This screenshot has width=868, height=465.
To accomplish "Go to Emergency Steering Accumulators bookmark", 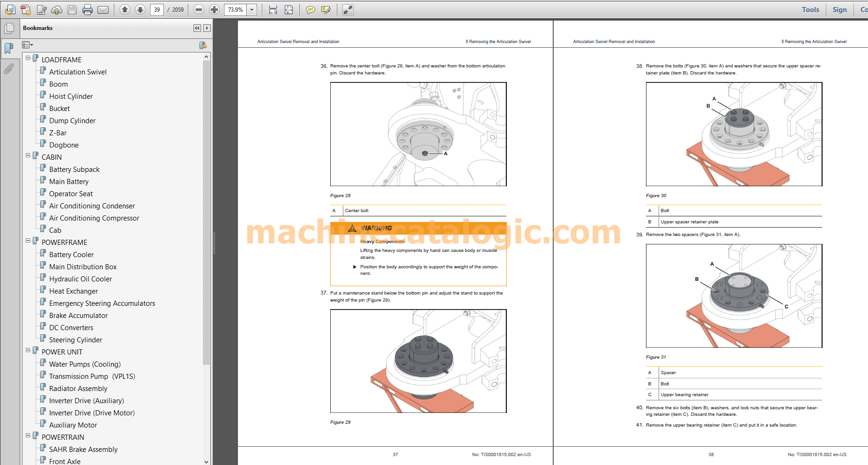I will [x=102, y=303].
